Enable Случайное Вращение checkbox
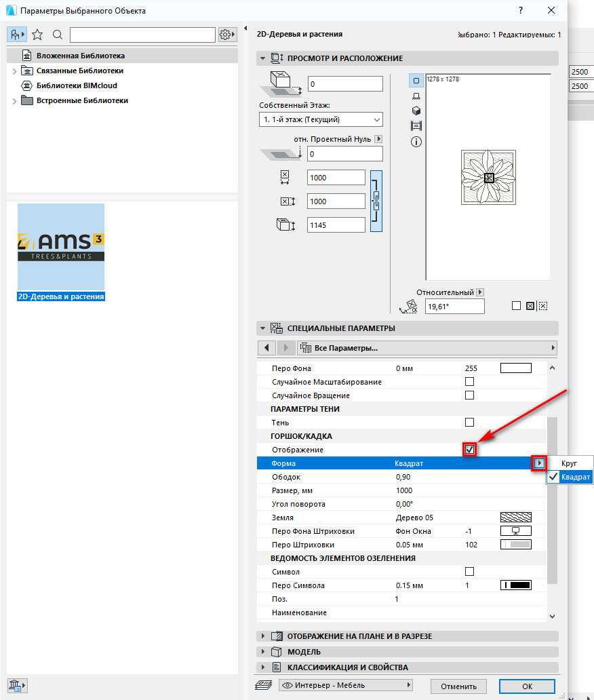 469,395
